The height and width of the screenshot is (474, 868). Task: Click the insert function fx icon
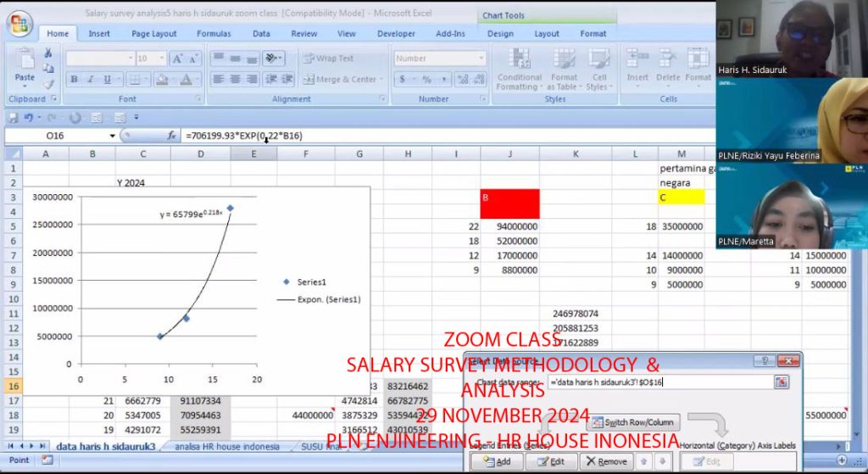(171, 136)
